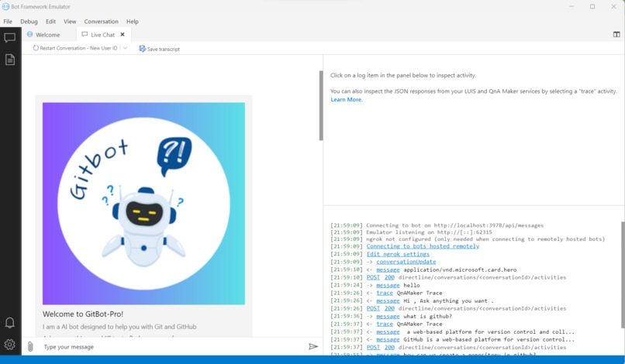
Task: Open the Help menu
Action: [133, 22]
